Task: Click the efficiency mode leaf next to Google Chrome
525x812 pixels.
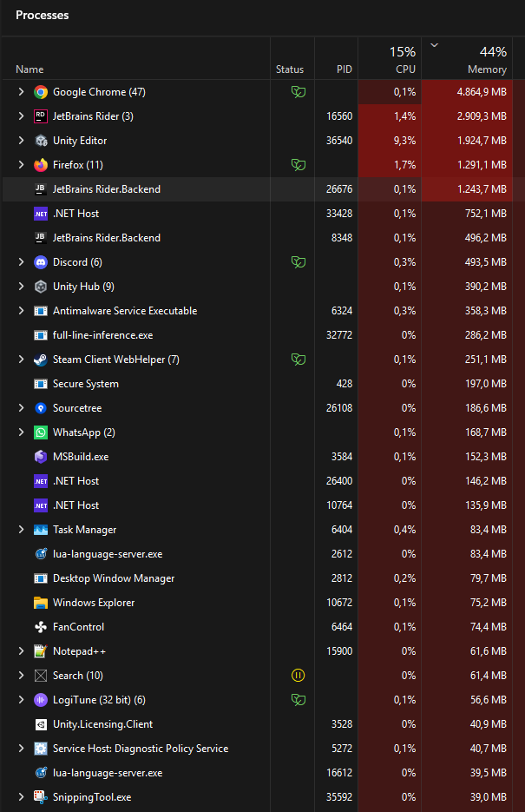Action: [299, 91]
